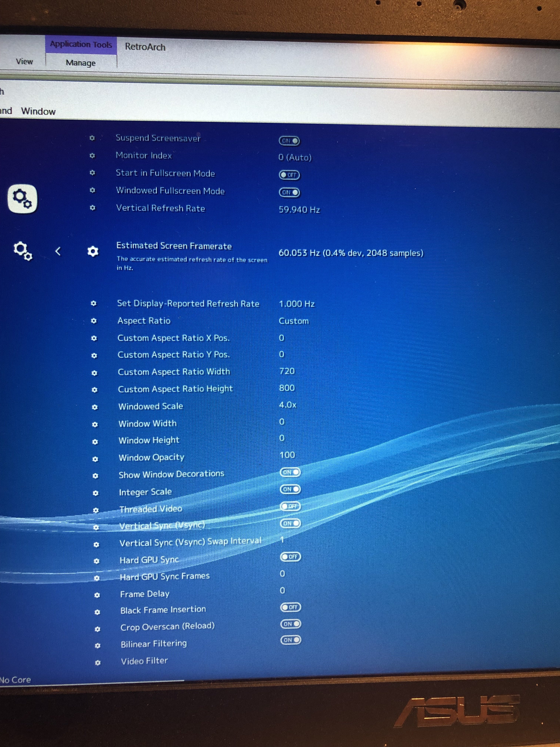Click the gear icon beside Windowed Scale
The height and width of the screenshot is (747, 560).
tap(94, 407)
